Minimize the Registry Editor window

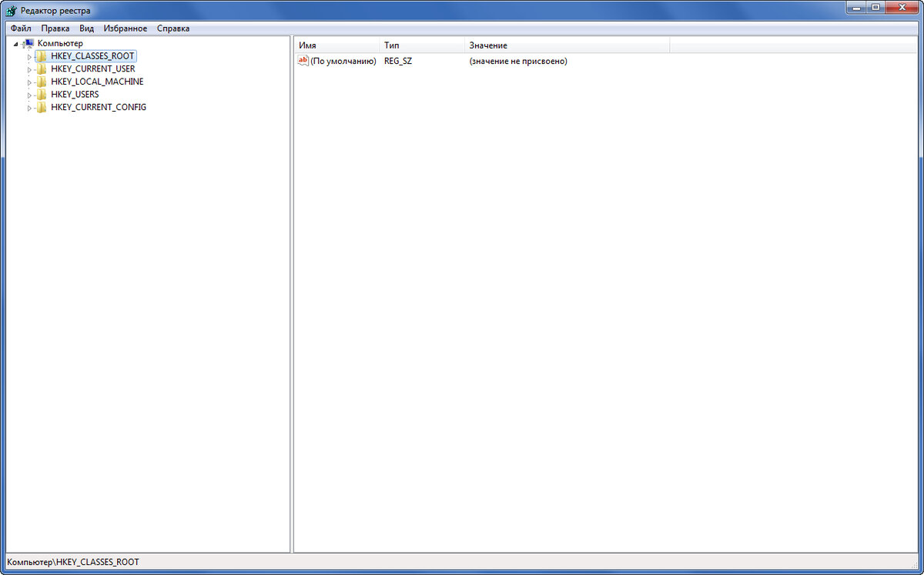(x=857, y=7)
